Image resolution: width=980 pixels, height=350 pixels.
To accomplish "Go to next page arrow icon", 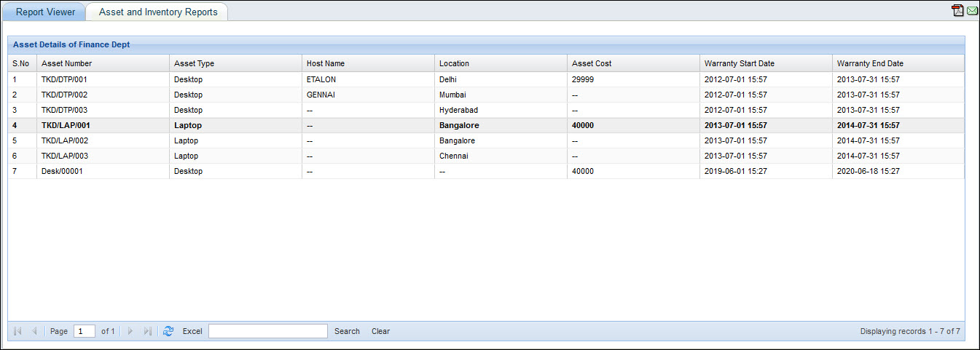I will 130,331.
